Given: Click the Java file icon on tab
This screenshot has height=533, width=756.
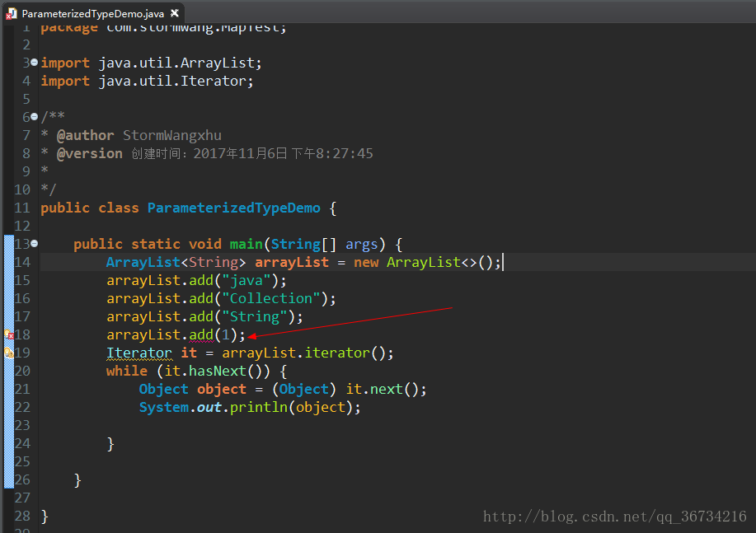Looking at the screenshot, I should tap(11, 14).
